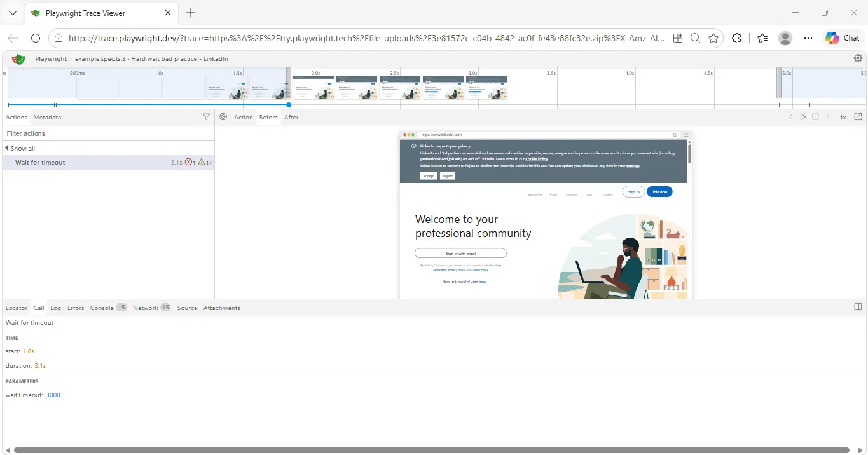
Task: Click the start time value 1.8s
Action: [28, 351]
